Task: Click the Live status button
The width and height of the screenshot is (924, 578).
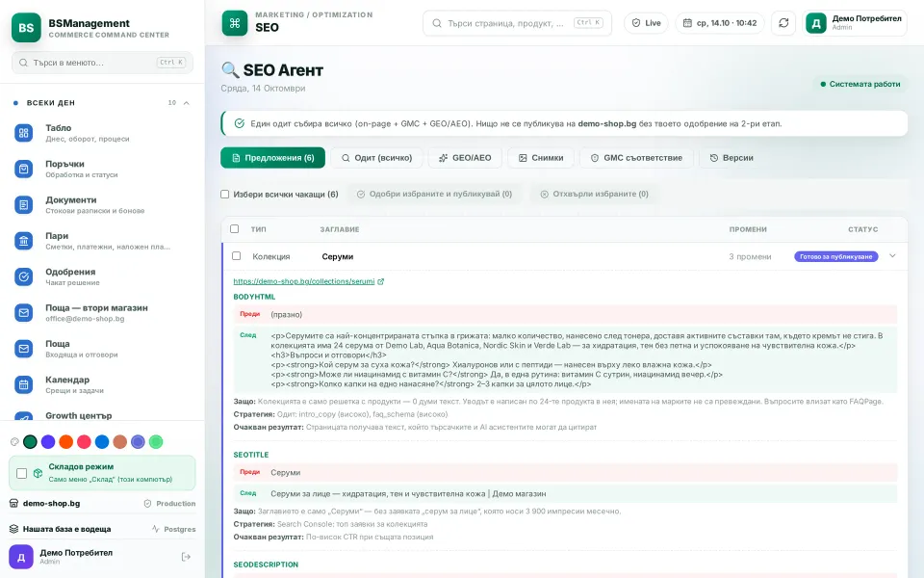Action: [646, 23]
